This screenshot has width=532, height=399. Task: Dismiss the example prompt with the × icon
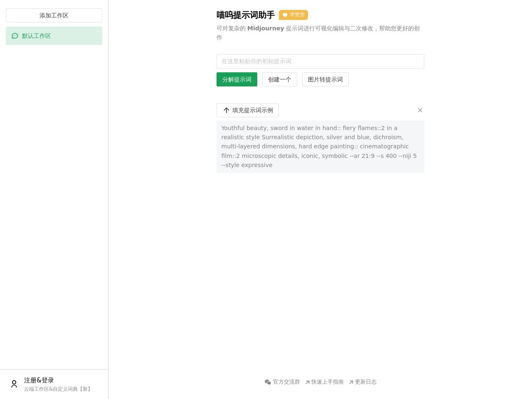[420, 110]
